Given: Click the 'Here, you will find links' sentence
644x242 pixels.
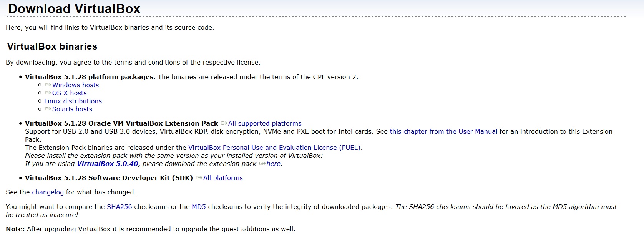Looking at the screenshot, I should 110,27.
